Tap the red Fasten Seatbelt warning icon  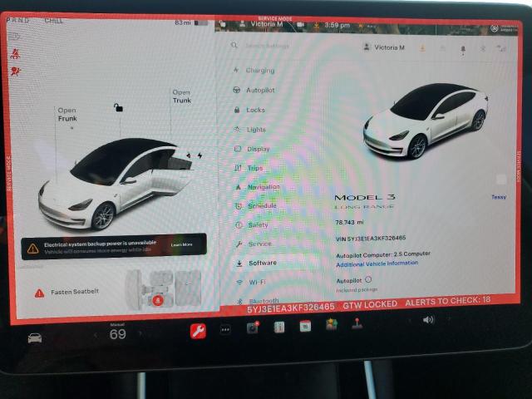39,293
